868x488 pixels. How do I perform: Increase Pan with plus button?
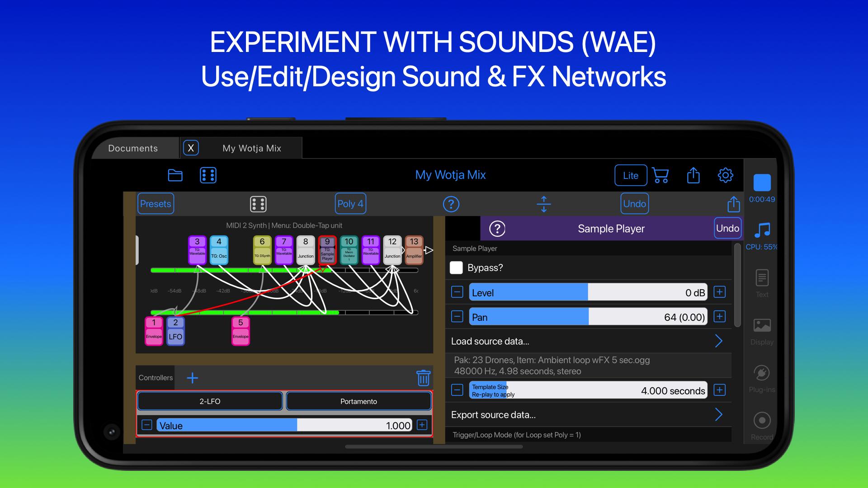720,316
